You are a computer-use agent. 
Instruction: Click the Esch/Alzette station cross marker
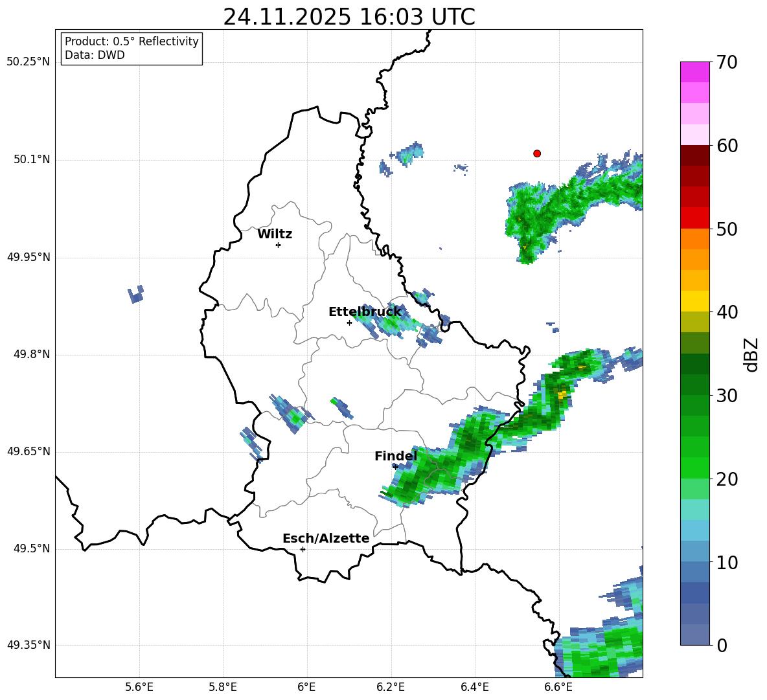coord(303,549)
